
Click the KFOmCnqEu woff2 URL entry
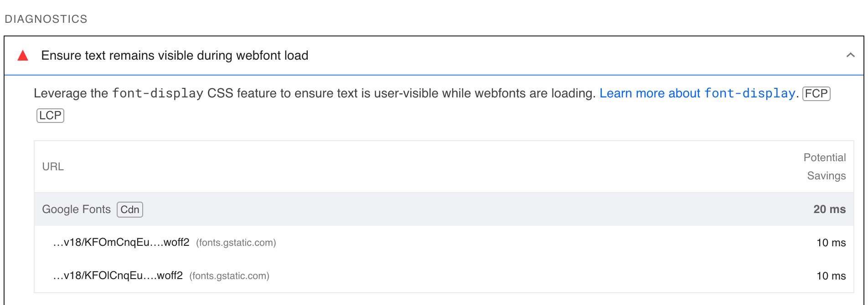click(122, 243)
